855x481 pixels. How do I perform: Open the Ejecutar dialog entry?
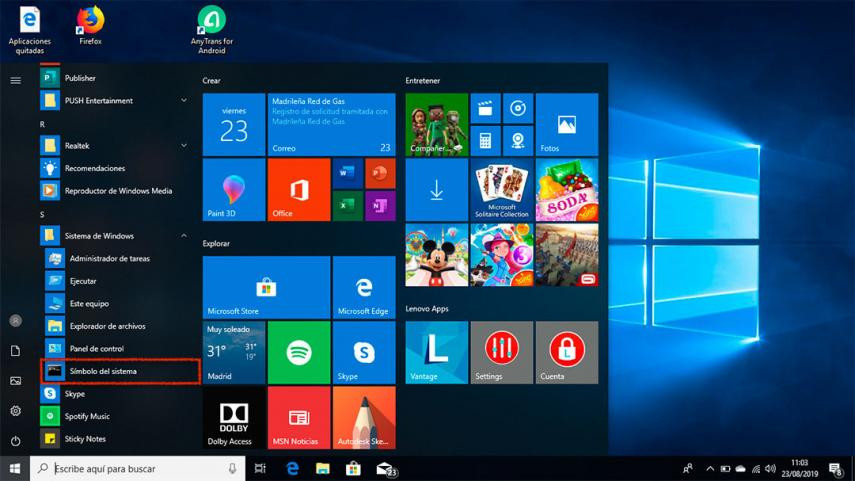[x=117, y=281]
